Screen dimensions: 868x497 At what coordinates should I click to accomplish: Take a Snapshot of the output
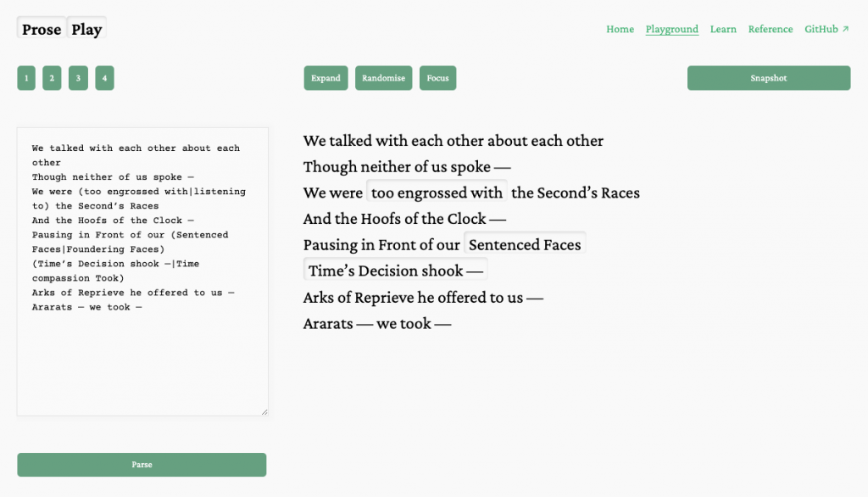[x=769, y=78]
